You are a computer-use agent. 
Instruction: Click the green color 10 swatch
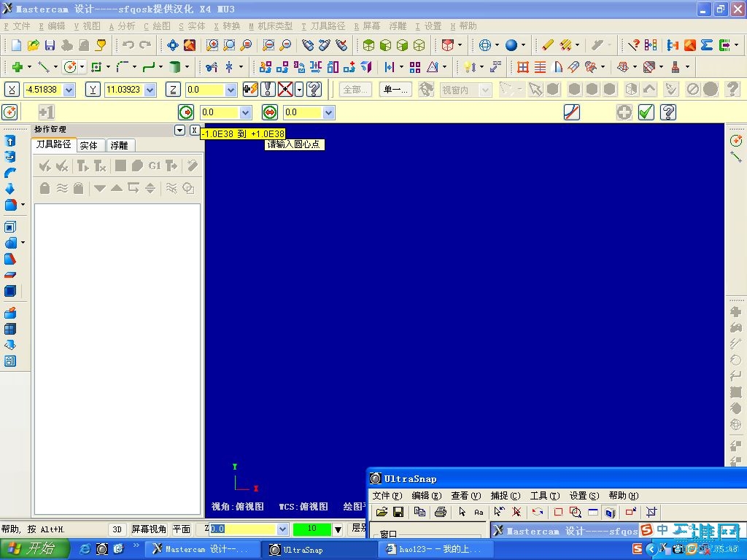click(x=312, y=529)
